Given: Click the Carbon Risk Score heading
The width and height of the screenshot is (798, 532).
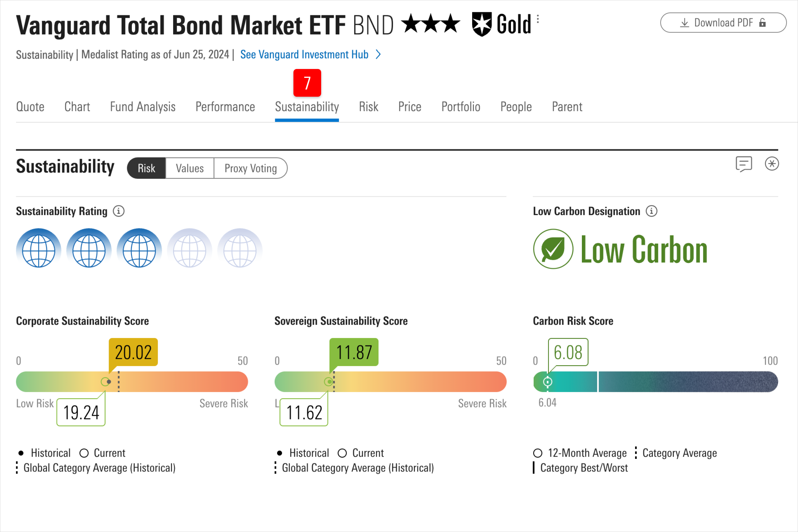Looking at the screenshot, I should tap(573, 321).
